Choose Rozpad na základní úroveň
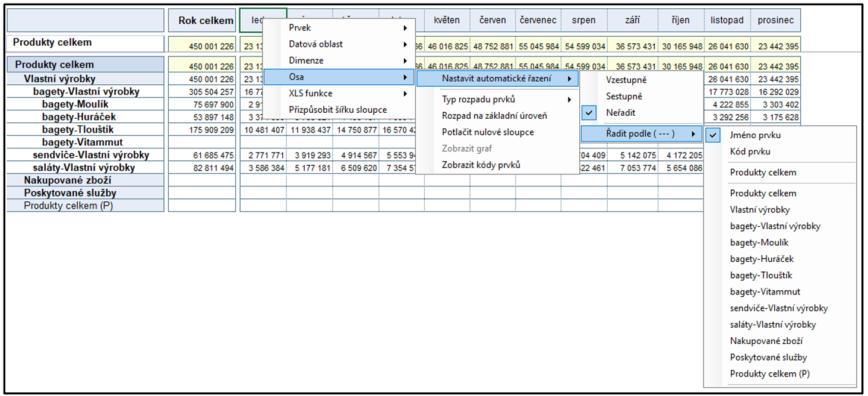 [497, 116]
